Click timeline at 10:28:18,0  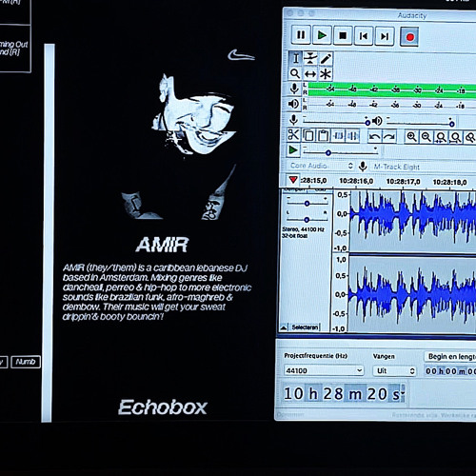449,182
